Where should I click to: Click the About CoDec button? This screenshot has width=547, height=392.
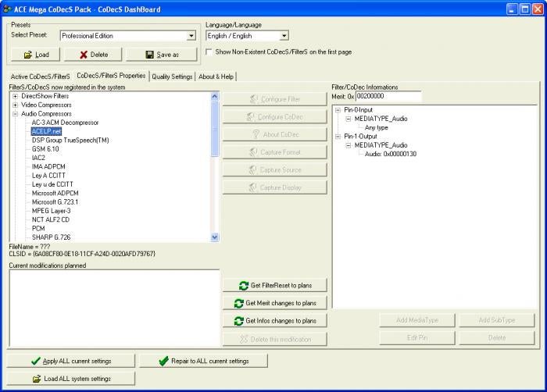coord(275,134)
